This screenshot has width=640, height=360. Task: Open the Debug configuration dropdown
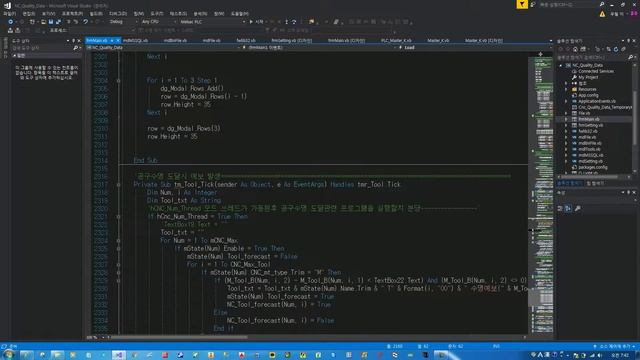click(x=122, y=22)
